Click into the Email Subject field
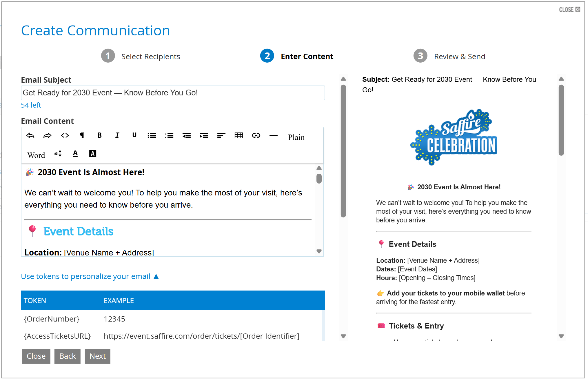This screenshot has height=381, width=588. pos(173,93)
